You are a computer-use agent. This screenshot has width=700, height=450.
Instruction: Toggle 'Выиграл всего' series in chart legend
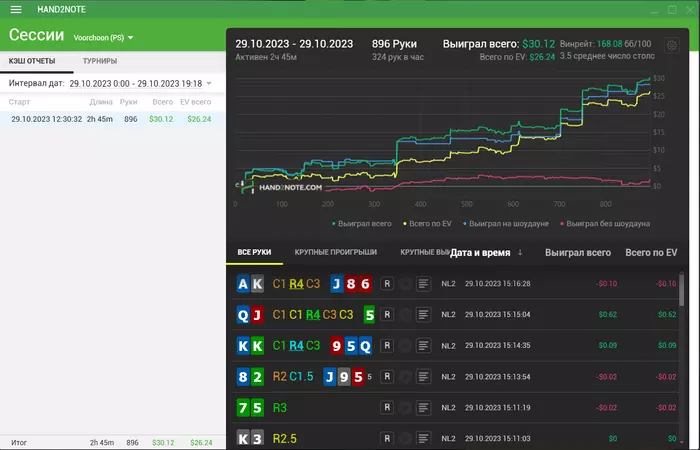[x=362, y=224]
